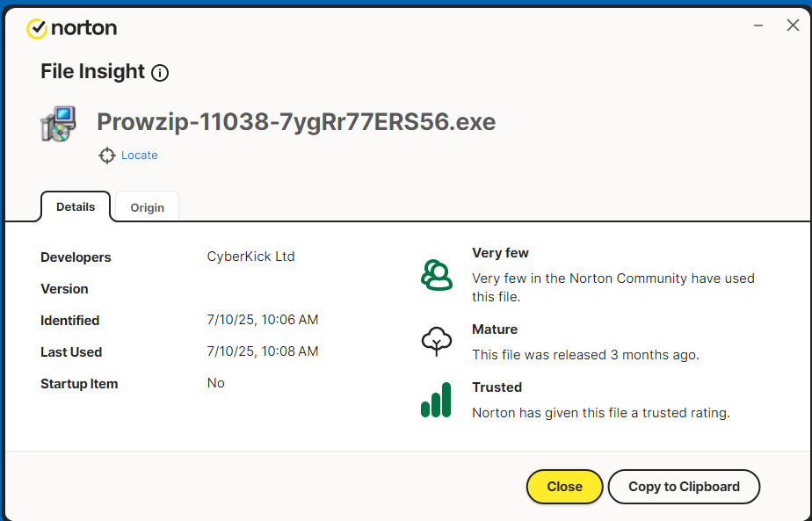Click the Trusted rating heading text
The image size is (812, 521).
click(x=497, y=387)
